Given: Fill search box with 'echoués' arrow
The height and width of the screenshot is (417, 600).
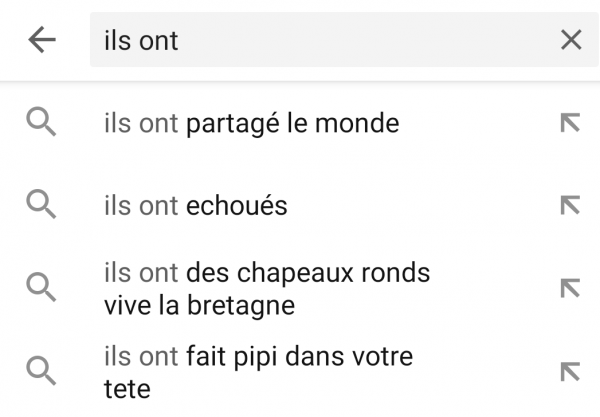Looking at the screenshot, I should (x=570, y=205).
